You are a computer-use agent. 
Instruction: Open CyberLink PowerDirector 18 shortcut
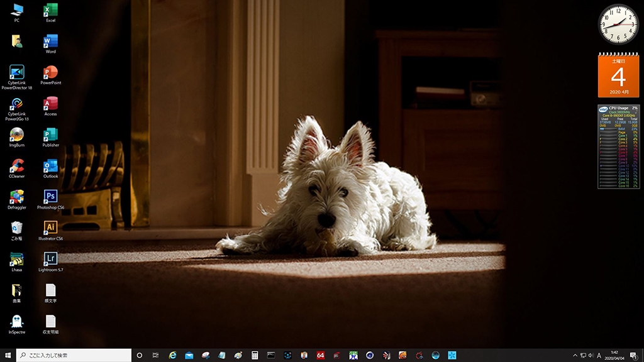point(16,77)
